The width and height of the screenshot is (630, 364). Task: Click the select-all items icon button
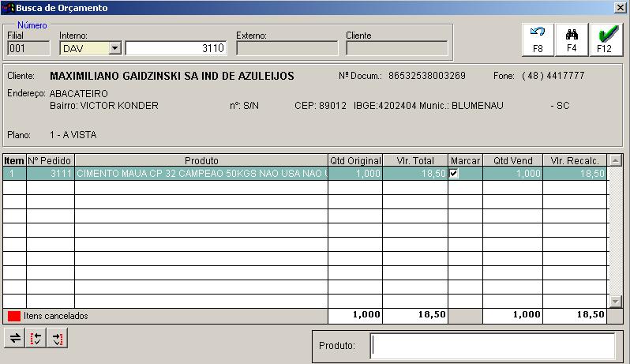(x=36, y=339)
